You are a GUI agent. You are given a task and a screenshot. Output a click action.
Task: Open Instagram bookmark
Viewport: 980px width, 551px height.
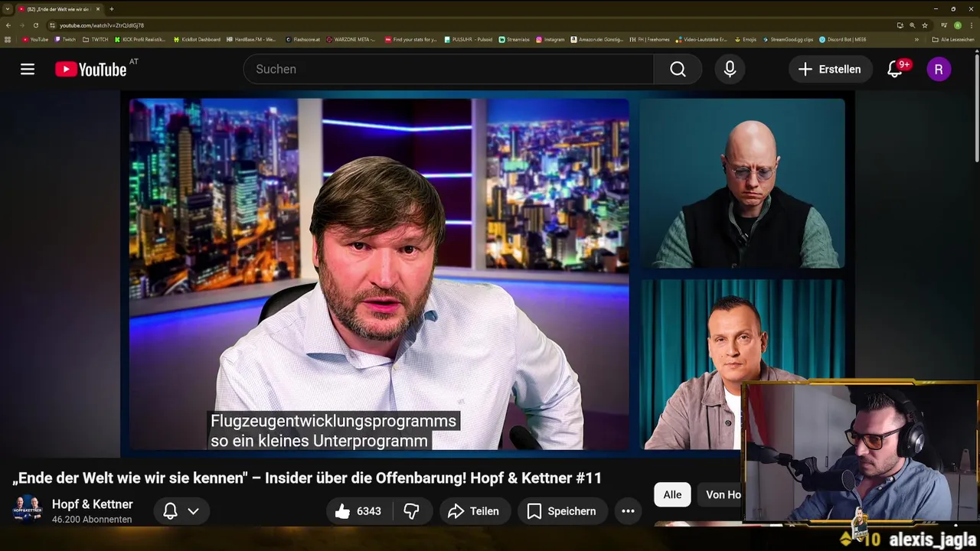(550, 39)
